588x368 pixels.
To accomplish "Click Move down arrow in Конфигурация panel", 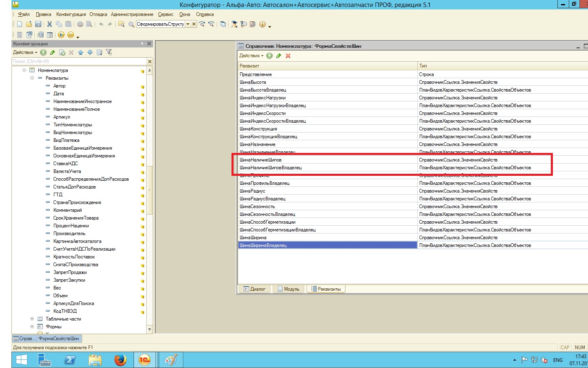I will (x=90, y=52).
